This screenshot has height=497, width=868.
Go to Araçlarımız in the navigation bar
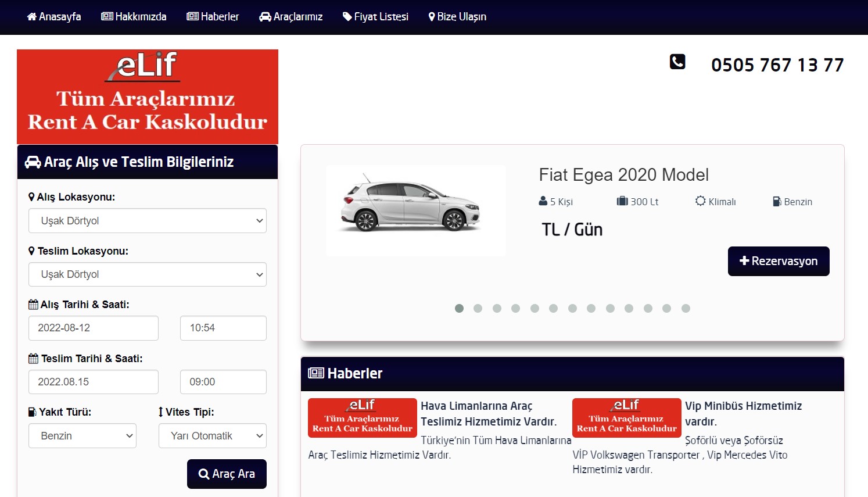(x=290, y=17)
